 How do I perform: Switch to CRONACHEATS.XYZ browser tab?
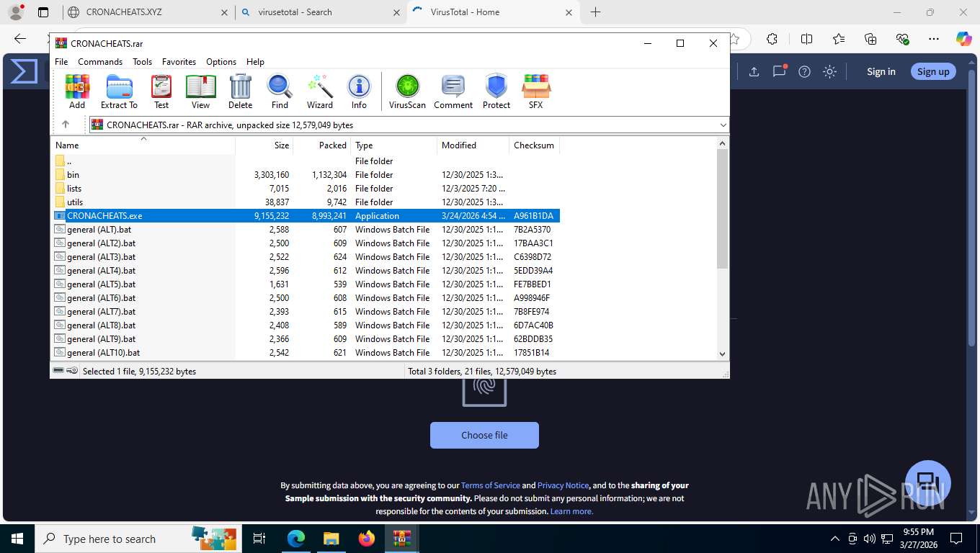[x=147, y=12]
